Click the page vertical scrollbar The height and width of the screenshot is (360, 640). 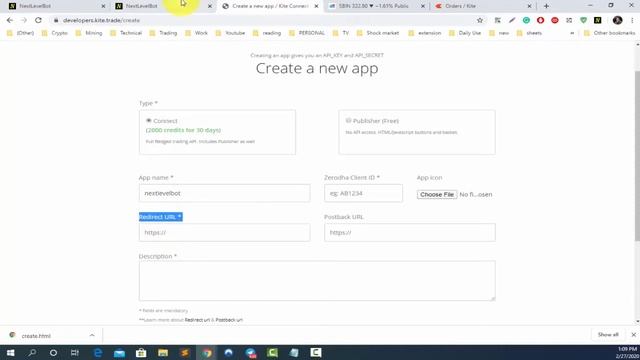click(637, 155)
